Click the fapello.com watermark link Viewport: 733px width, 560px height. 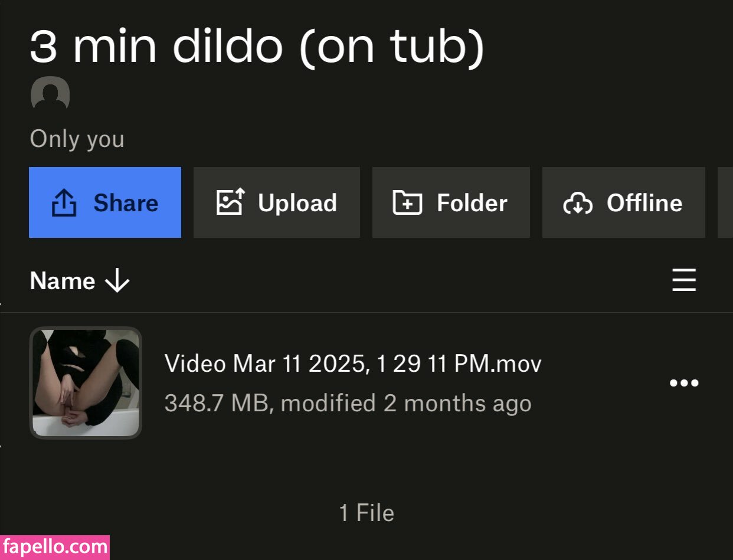pyautogui.click(x=55, y=547)
